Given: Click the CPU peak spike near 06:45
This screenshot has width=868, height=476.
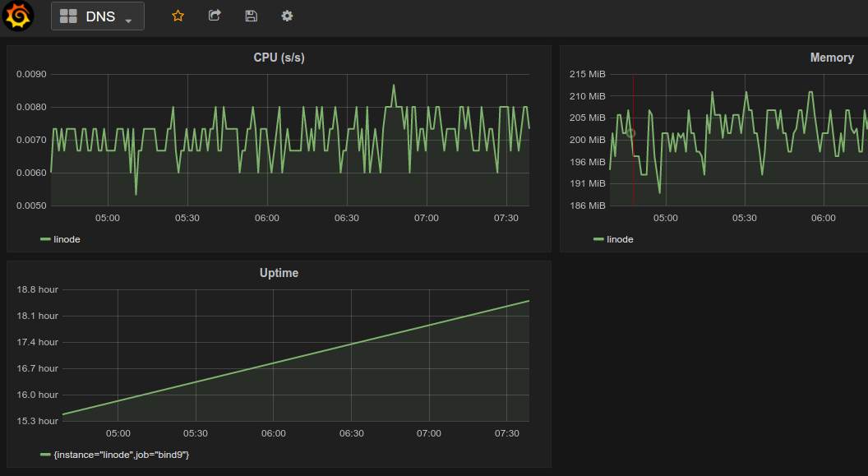Looking at the screenshot, I should pyautogui.click(x=394, y=85).
